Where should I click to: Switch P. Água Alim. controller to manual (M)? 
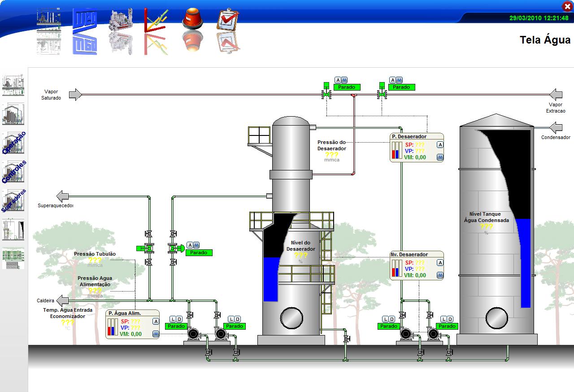pos(156,334)
